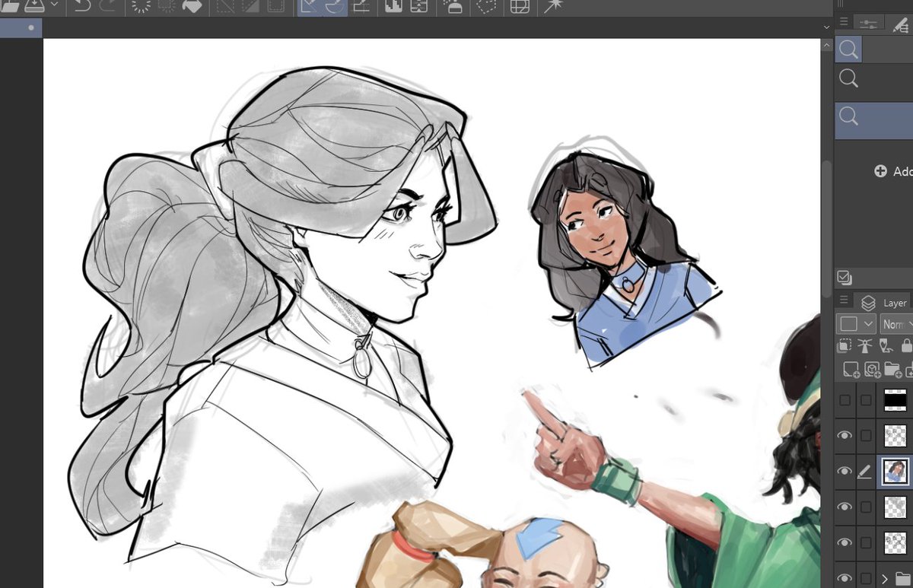913x588 pixels.
Task: Expand the layer folder chevron
Action: pos(884,577)
